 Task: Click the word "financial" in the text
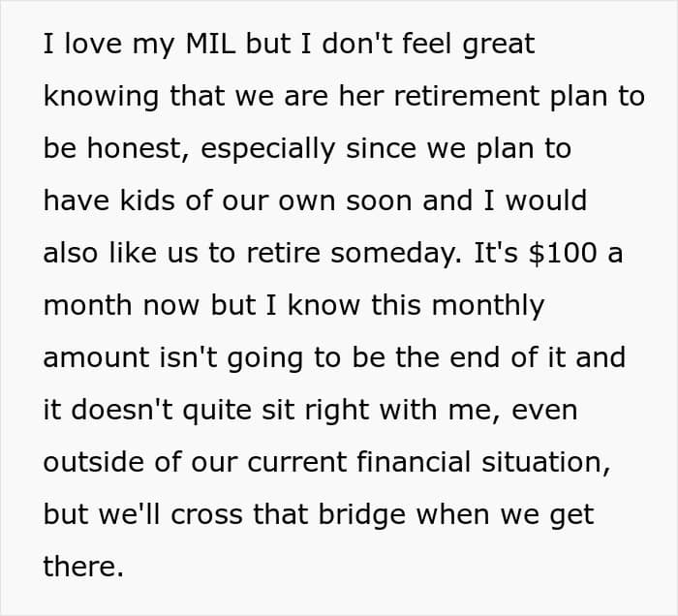click(414, 462)
